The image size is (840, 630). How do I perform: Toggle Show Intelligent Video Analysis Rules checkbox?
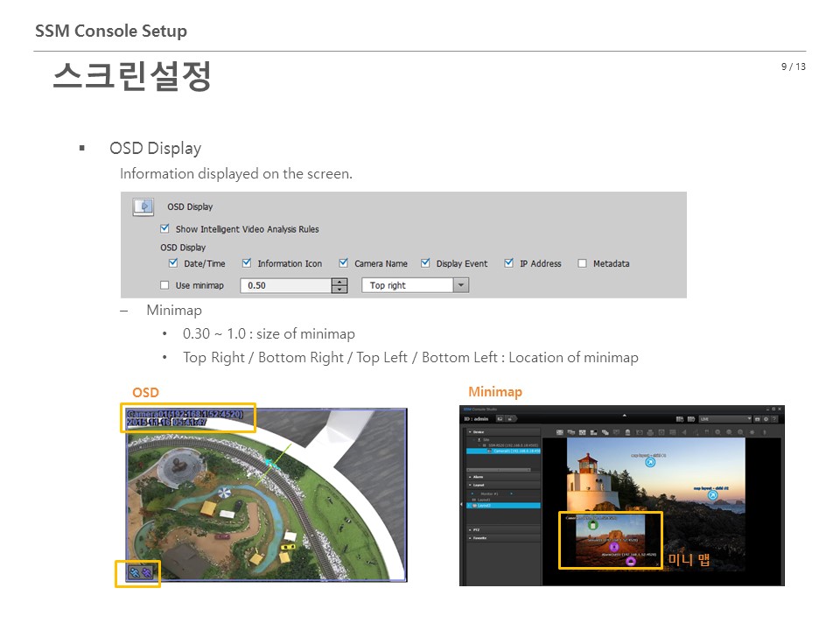[x=165, y=228]
